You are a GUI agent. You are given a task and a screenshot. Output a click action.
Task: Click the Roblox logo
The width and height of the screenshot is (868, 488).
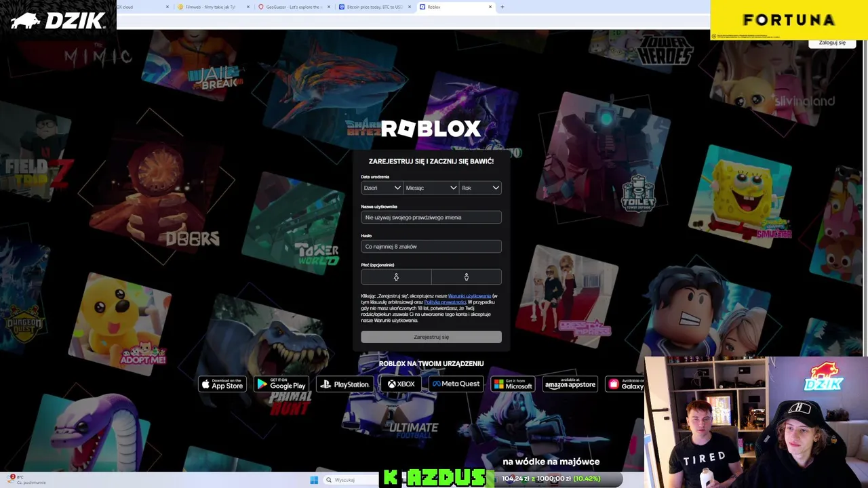tap(431, 129)
